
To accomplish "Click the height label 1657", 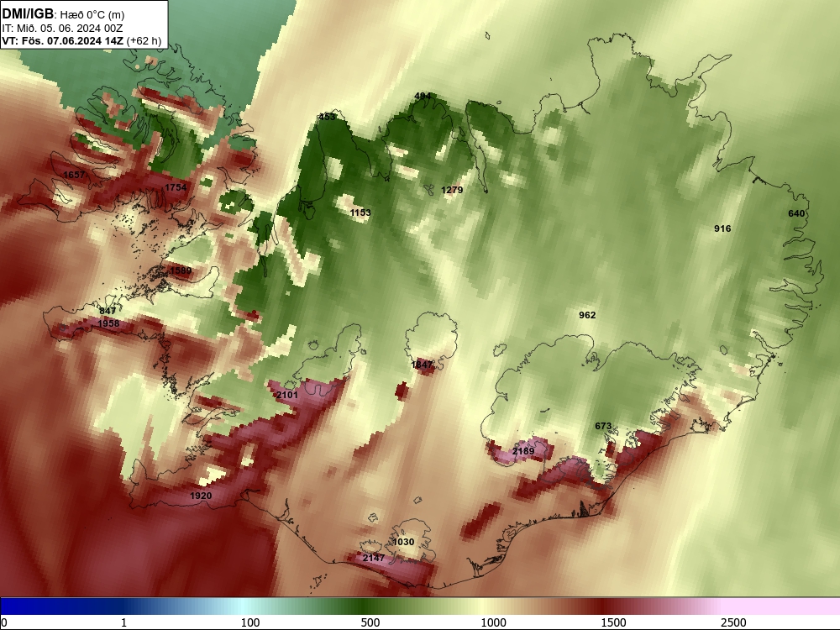I will click(74, 175).
